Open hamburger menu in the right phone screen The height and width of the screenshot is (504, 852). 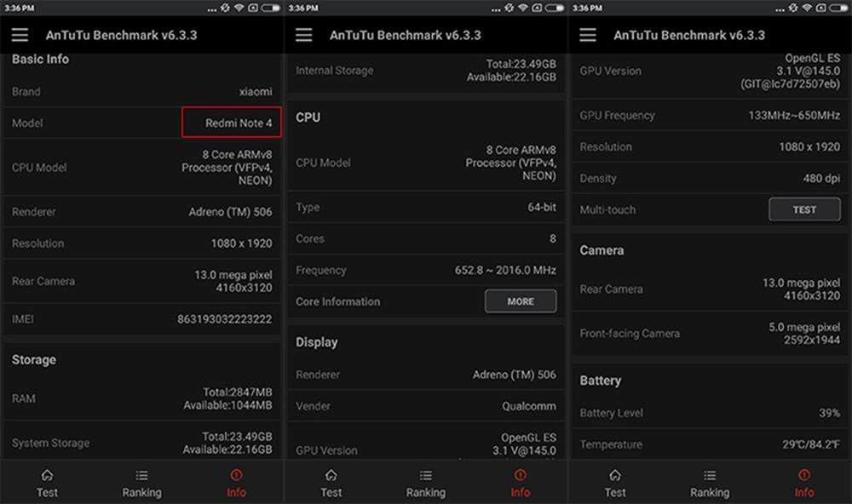[x=588, y=36]
